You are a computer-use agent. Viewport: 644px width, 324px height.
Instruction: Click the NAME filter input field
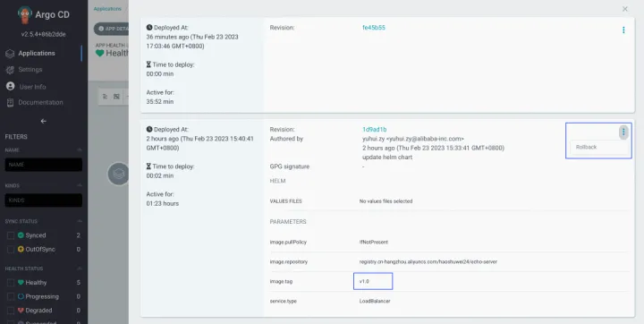[x=44, y=165]
